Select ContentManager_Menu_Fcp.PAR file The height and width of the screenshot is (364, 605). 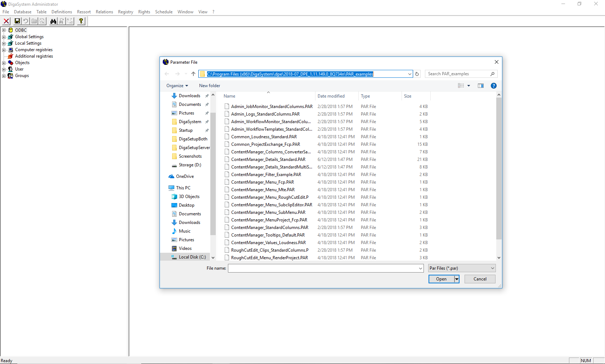pyautogui.click(x=262, y=182)
